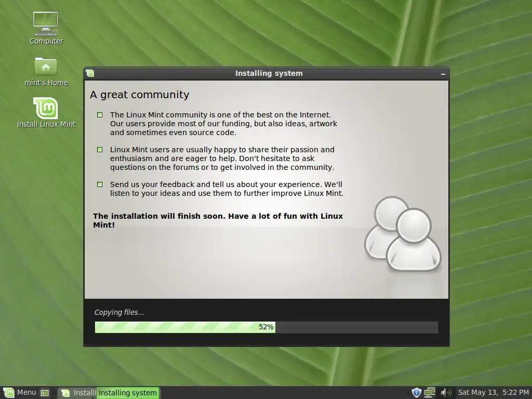Click the Installing system title bar text

pyautogui.click(x=269, y=73)
